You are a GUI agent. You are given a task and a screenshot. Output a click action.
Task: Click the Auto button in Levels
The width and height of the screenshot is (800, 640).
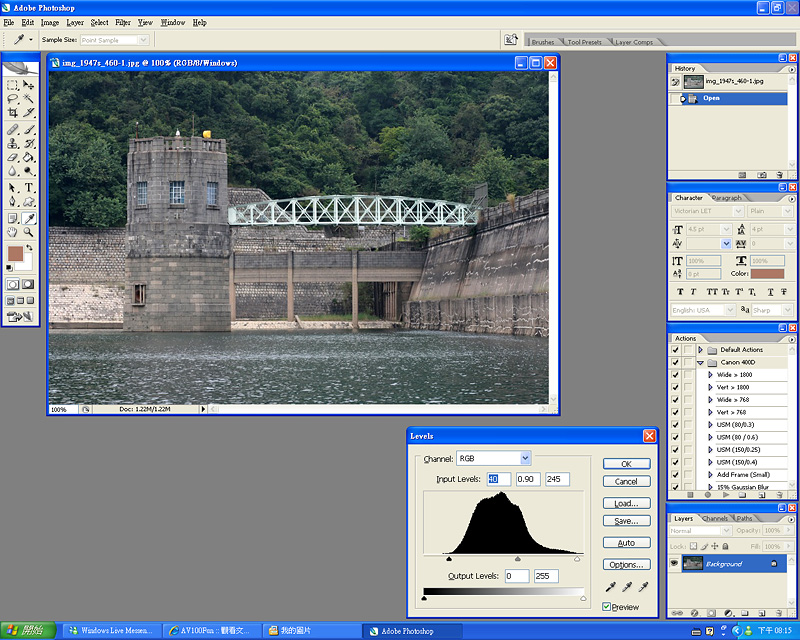626,543
